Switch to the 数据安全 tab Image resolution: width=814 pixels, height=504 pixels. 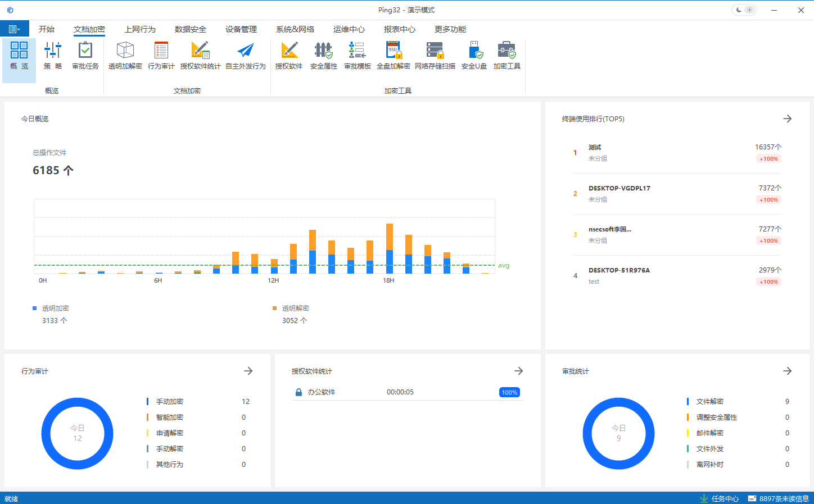[x=190, y=29]
